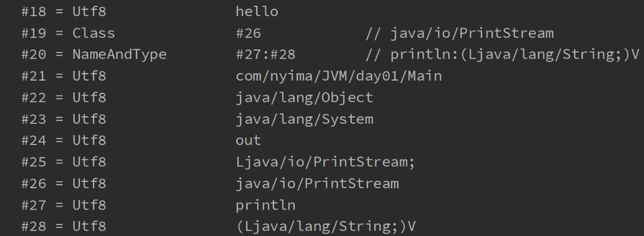The image size is (644, 236).
Task: Select java/io/PrintStream value on line #26
Action: [317, 183]
